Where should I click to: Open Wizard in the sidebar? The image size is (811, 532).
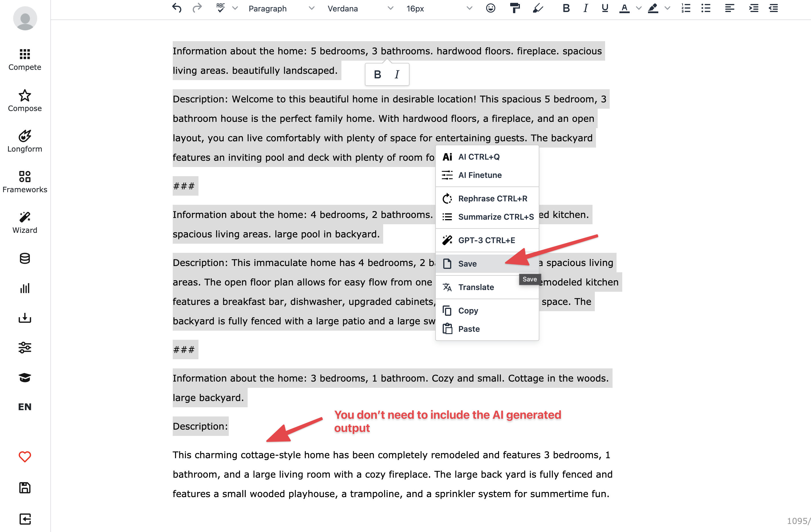point(25,223)
